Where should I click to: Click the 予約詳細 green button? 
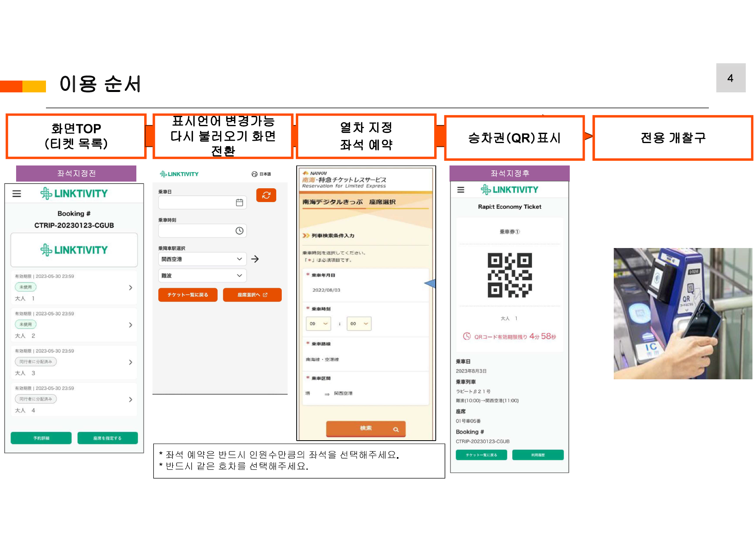pyautogui.click(x=41, y=438)
